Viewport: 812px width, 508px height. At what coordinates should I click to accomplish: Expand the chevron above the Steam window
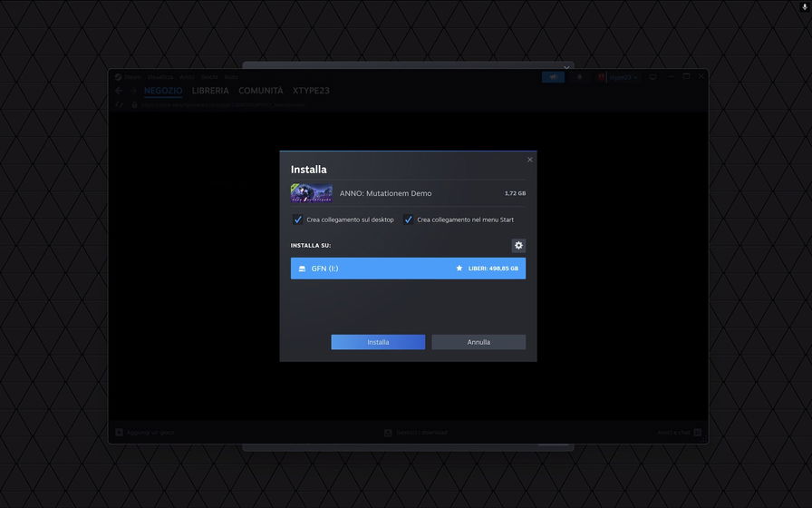tap(566, 67)
